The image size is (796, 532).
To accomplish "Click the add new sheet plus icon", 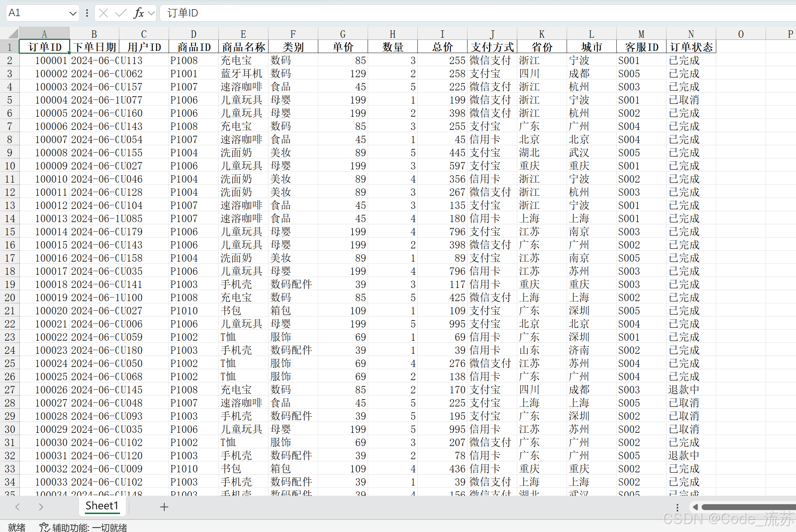I will pyautogui.click(x=164, y=507).
